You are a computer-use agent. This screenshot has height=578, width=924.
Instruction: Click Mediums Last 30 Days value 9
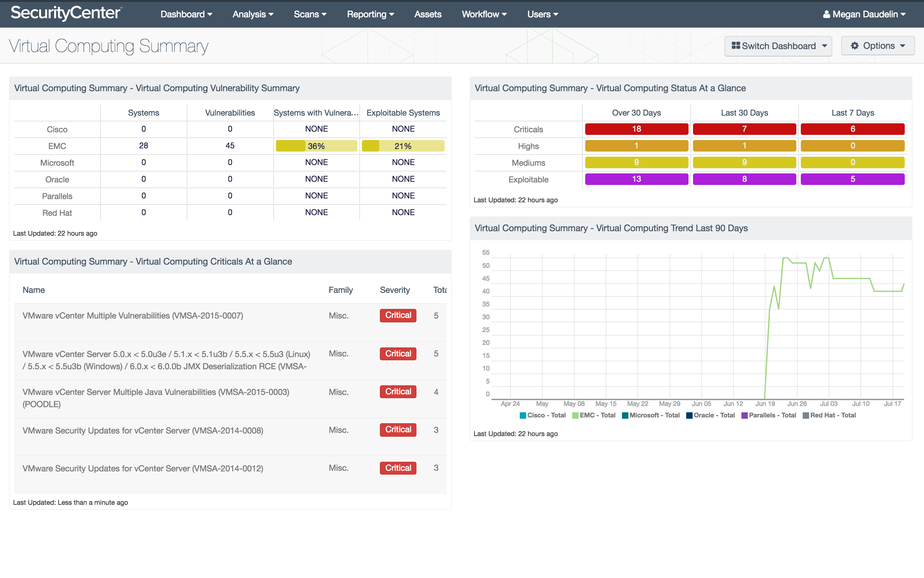click(x=744, y=162)
